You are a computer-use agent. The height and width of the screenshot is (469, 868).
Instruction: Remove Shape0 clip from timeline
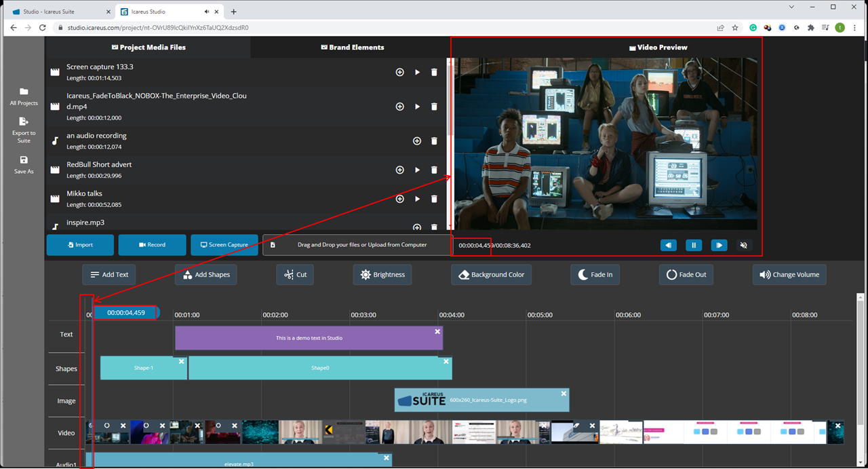[446, 362]
